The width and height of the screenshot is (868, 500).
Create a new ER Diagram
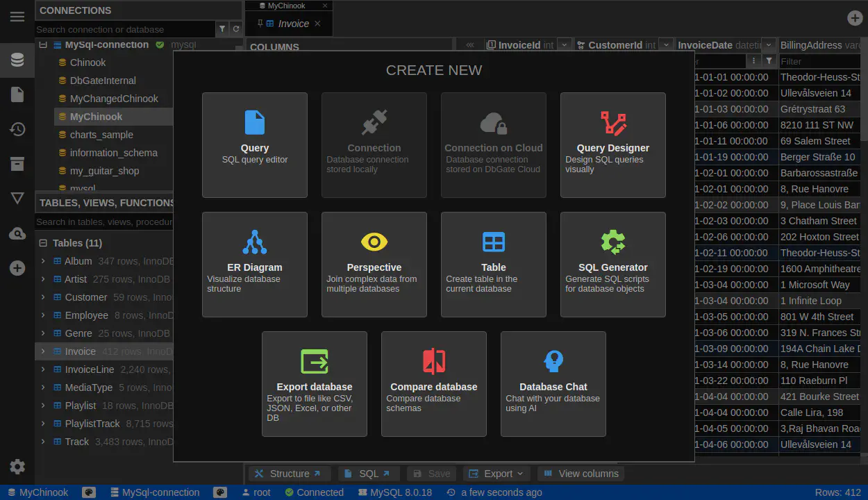(255, 265)
